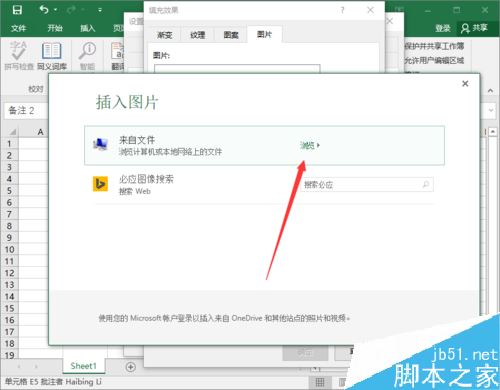Select row 10 header

9,249
